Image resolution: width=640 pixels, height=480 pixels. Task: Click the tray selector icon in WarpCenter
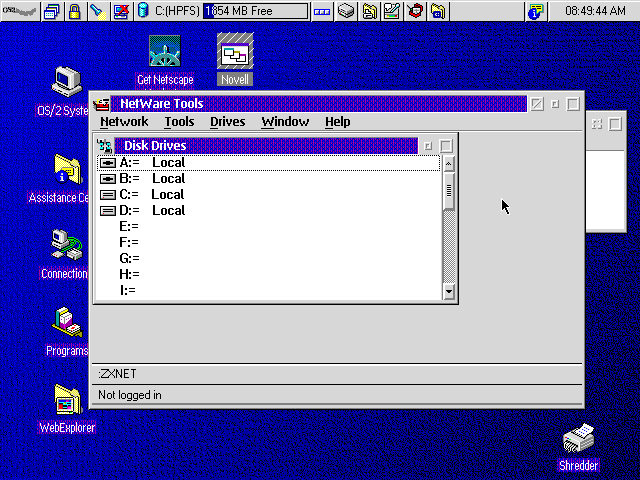point(322,11)
